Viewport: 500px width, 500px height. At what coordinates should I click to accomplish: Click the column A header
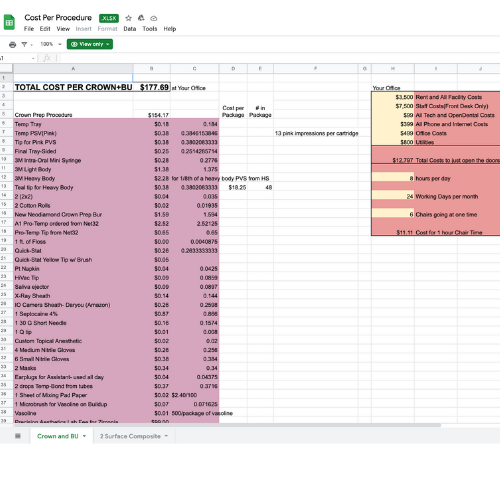click(73, 68)
